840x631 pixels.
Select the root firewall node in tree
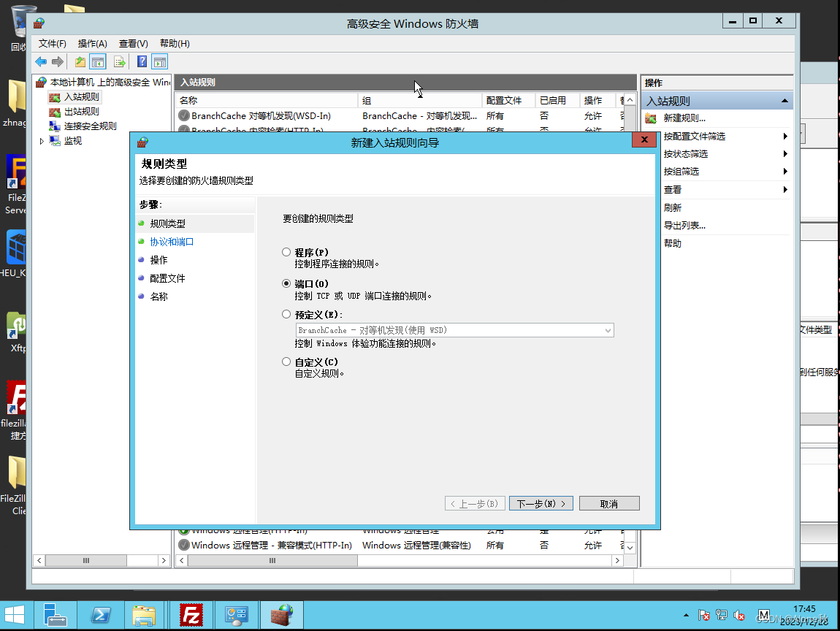coord(110,82)
